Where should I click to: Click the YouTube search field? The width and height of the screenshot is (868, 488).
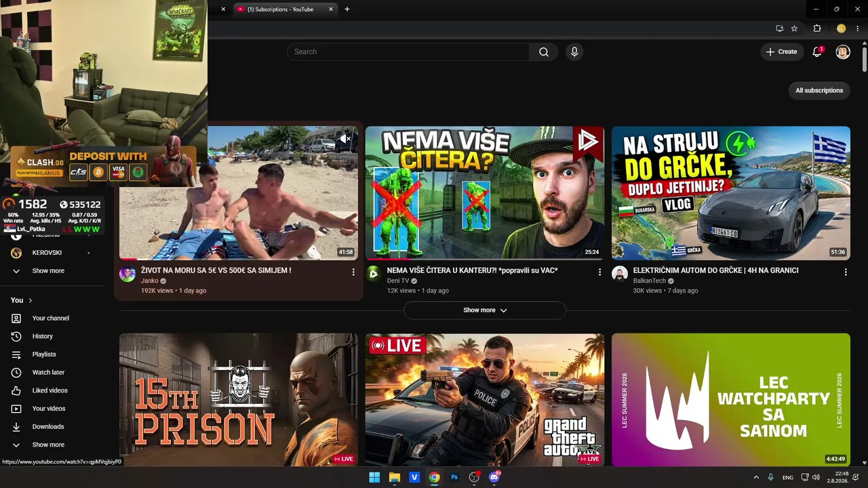coord(409,52)
